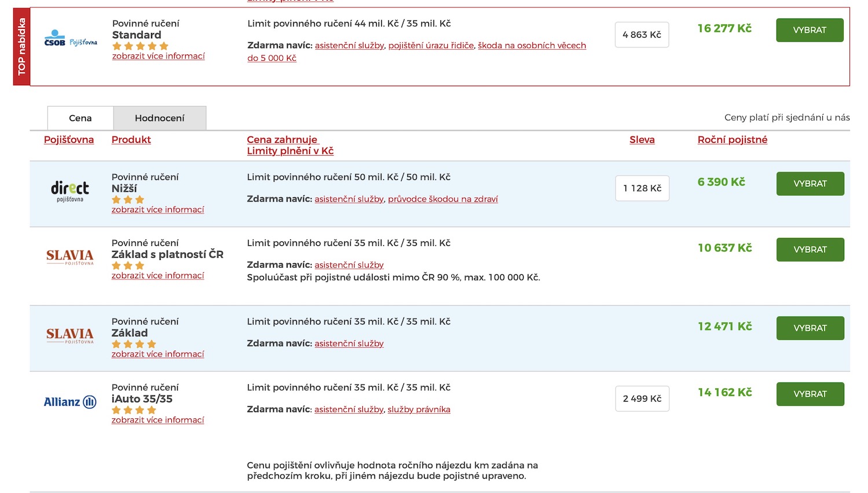868x493 pixels.
Task: Select the Cena tab
Action: pyautogui.click(x=80, y=118)
